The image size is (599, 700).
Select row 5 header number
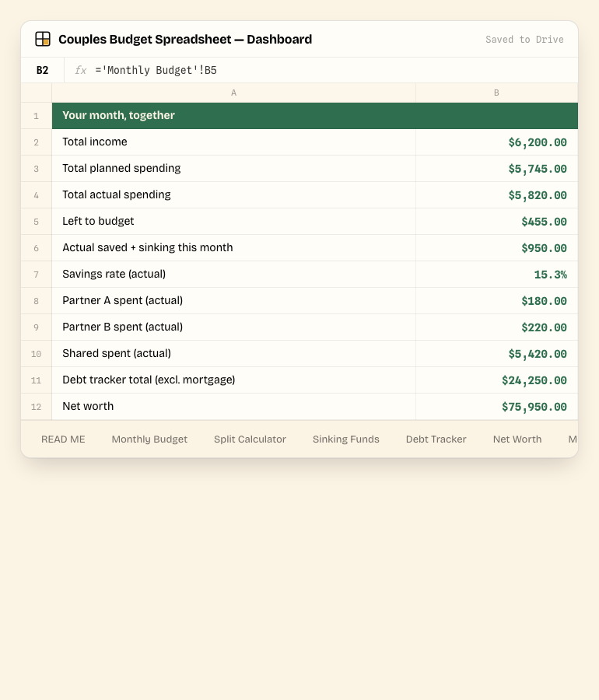point(36,222)
